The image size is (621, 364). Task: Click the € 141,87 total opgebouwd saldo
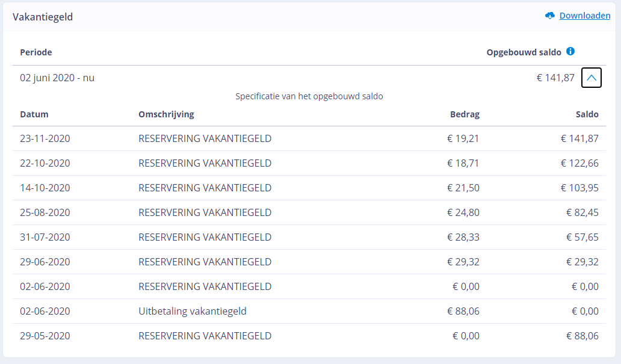pos(555,78)
